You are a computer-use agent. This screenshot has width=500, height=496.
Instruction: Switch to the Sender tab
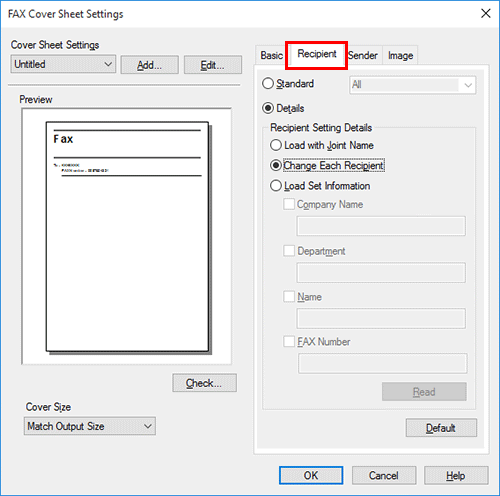[363, 55]
